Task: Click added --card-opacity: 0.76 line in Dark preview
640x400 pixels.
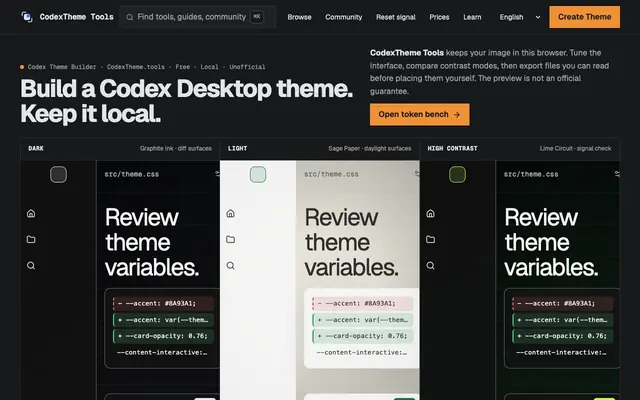Action: (x=163, y=336)
